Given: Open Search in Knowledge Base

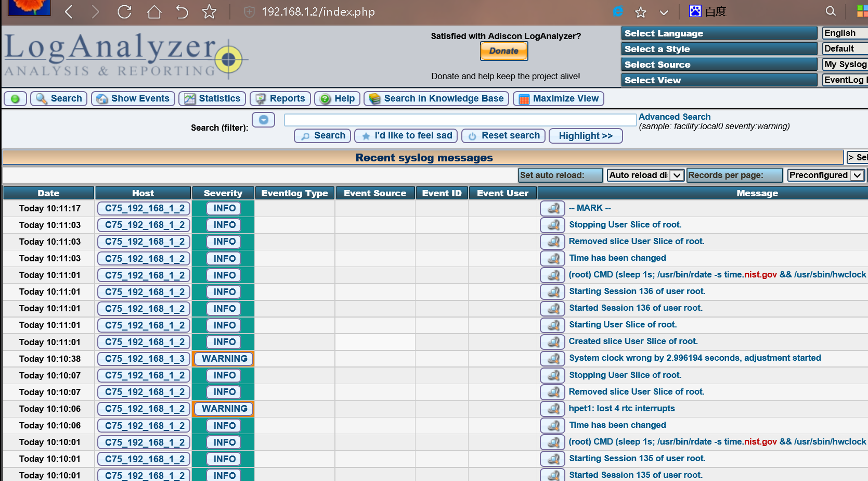Looking at the screenshot, I should click(436, 98).
